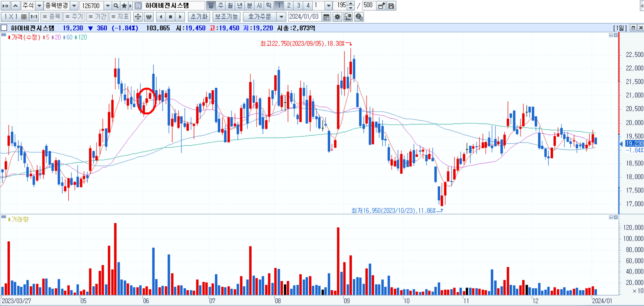The height and width of the screenshot is (306, 644).
Task: Select the 틱 tick period button
Action: (x=269, y=6)
